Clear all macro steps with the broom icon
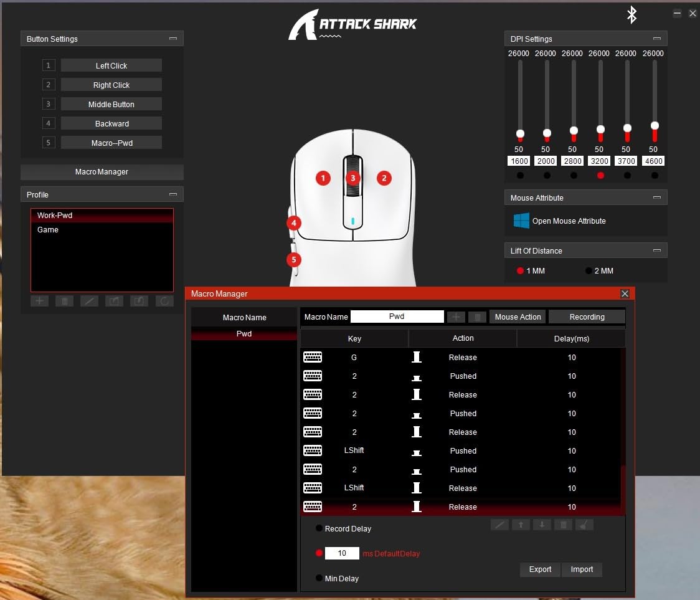Viewport: 700px width, 600px height. coord(584,525)
